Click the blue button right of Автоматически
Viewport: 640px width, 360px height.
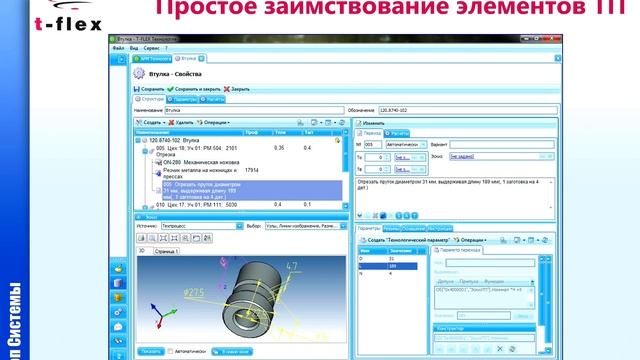click(x=232, y=351)
